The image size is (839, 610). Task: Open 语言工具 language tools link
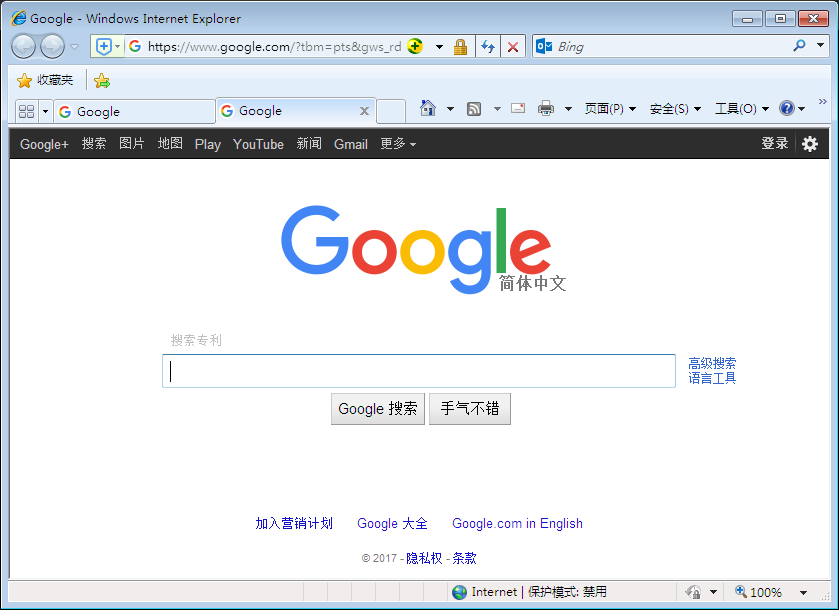[x=712, y=378]
